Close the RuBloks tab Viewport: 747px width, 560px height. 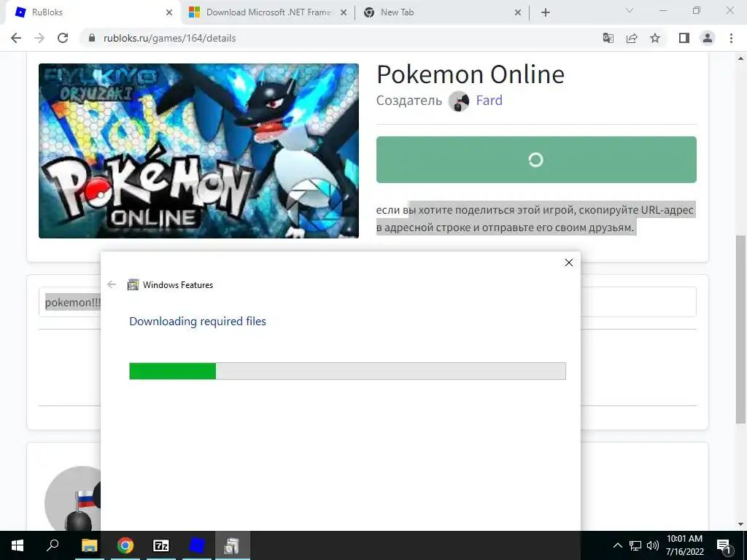coord(169,12)
